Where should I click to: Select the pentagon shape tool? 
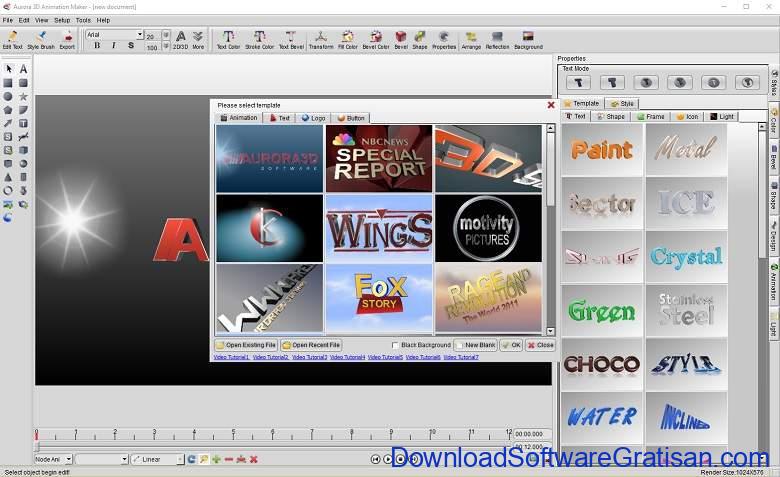[x=8, y=110]
